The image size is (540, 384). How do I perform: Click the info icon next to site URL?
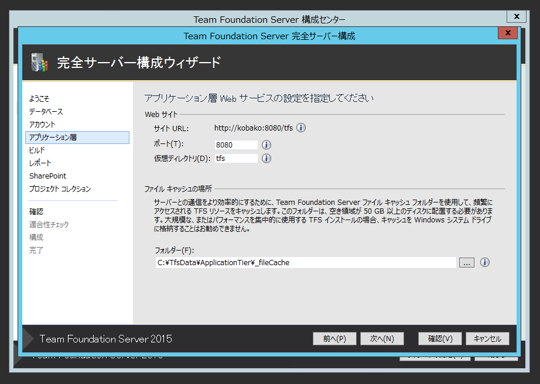click(301, 128)
